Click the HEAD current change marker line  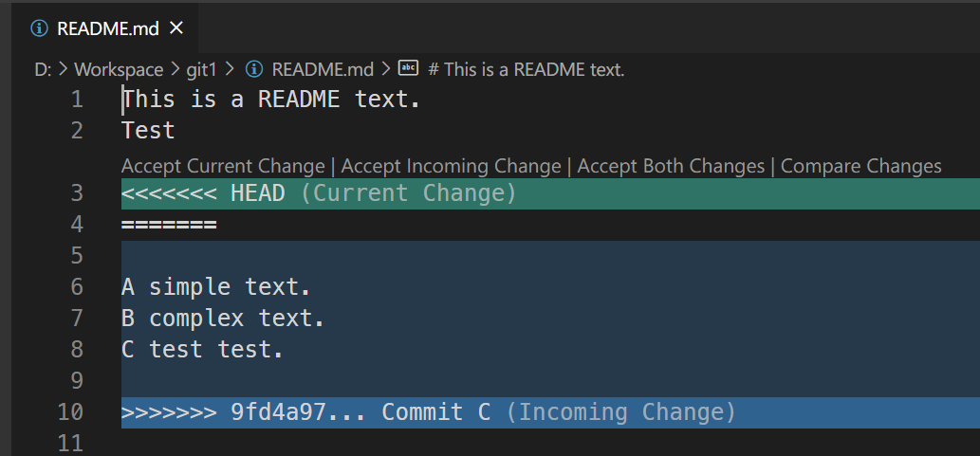coord(318,193)
